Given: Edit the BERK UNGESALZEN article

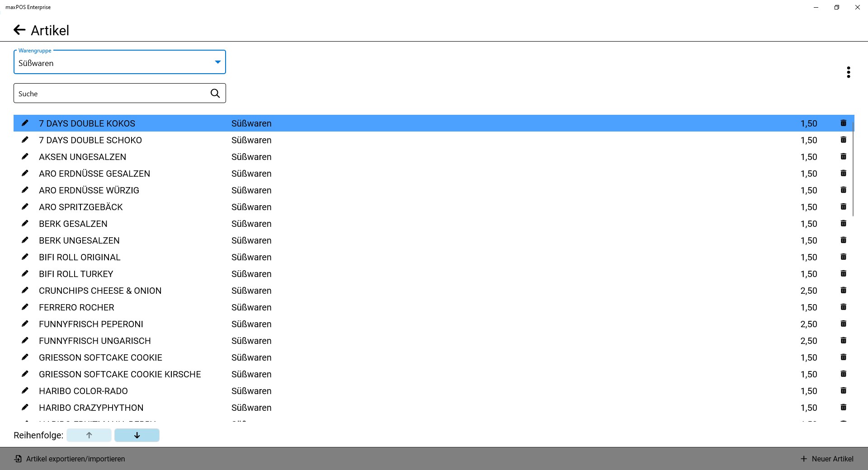Looking at the screenshot, I should tap(25, 240).
